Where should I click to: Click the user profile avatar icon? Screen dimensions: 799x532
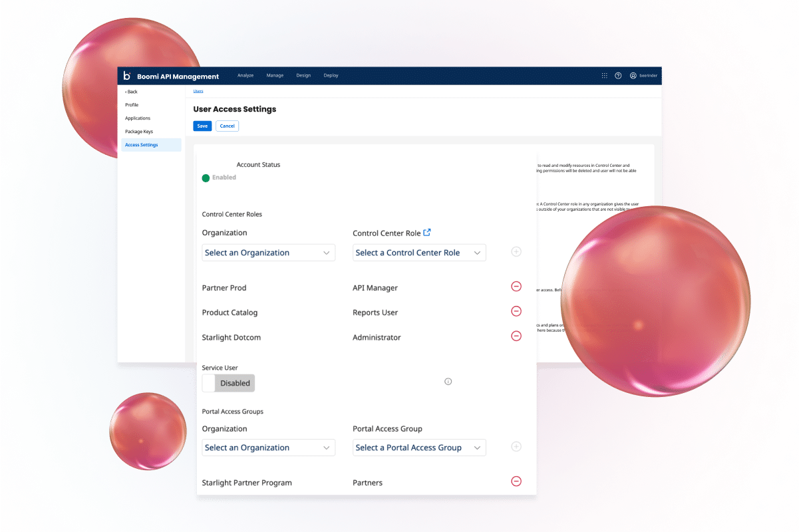pyautogui.click(x=633, y=76)
